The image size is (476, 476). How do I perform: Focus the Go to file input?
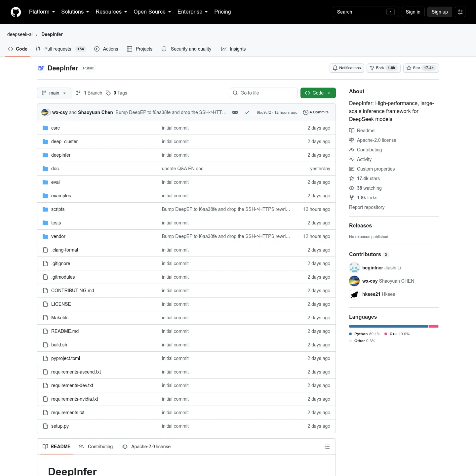tap(264, 93)
